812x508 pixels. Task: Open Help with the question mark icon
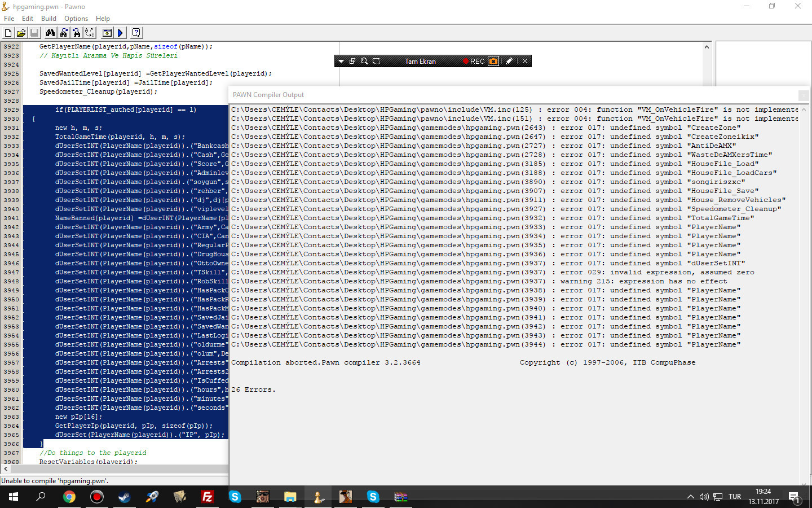[136, 33]
